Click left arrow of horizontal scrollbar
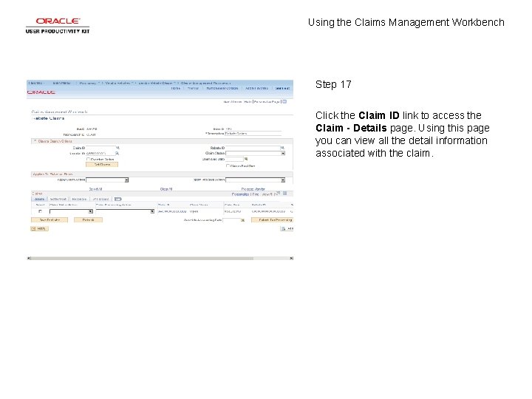This screenshot has width=532, height=399. (x=29, y=258)
